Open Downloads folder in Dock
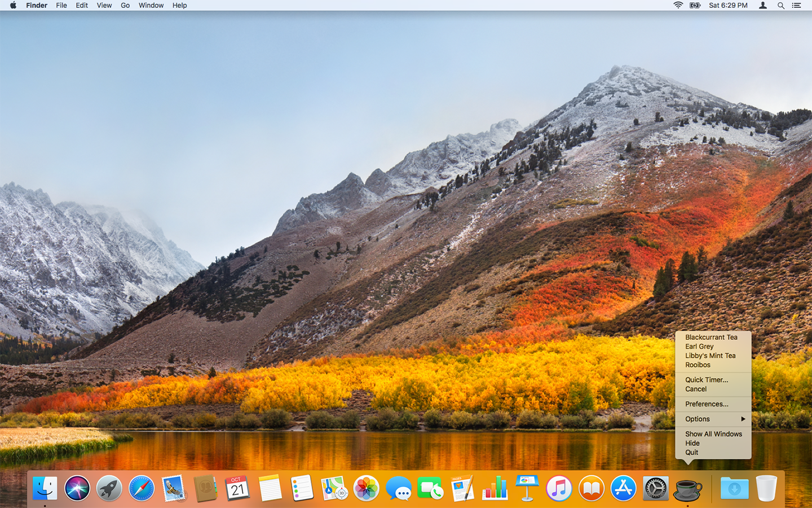Screen dimensions: 812x508 (734, 488)
